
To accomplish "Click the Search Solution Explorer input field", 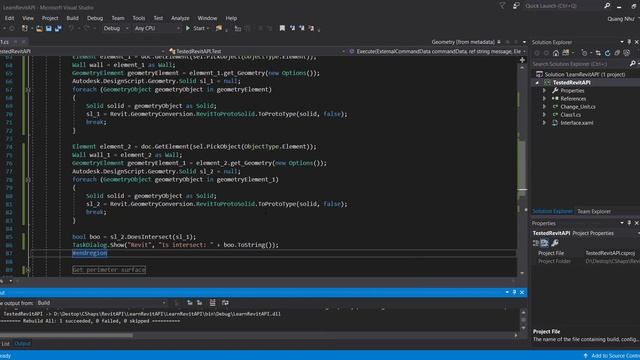I will (x=580, y=64).
